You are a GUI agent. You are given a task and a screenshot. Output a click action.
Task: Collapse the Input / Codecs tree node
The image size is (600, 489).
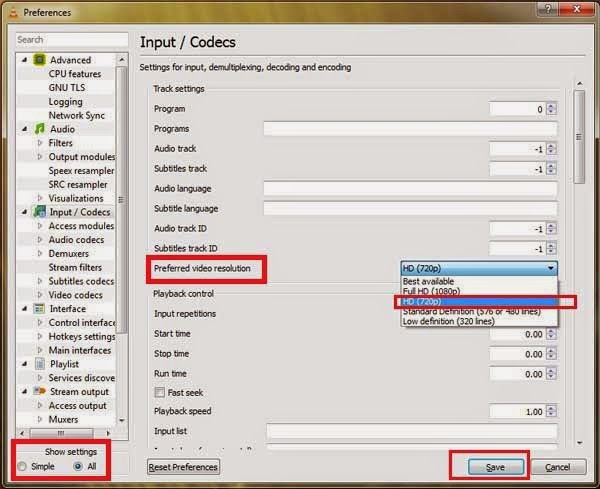tap(25, 212)
